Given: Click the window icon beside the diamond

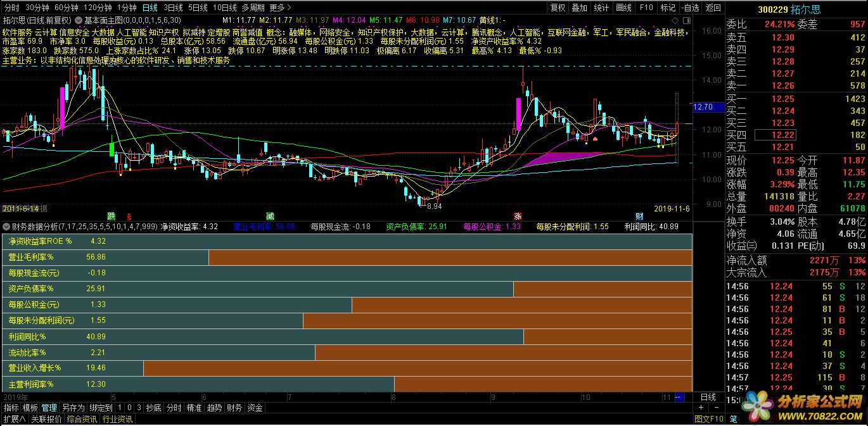Looking at the screenshot, I should click(686, 20).
